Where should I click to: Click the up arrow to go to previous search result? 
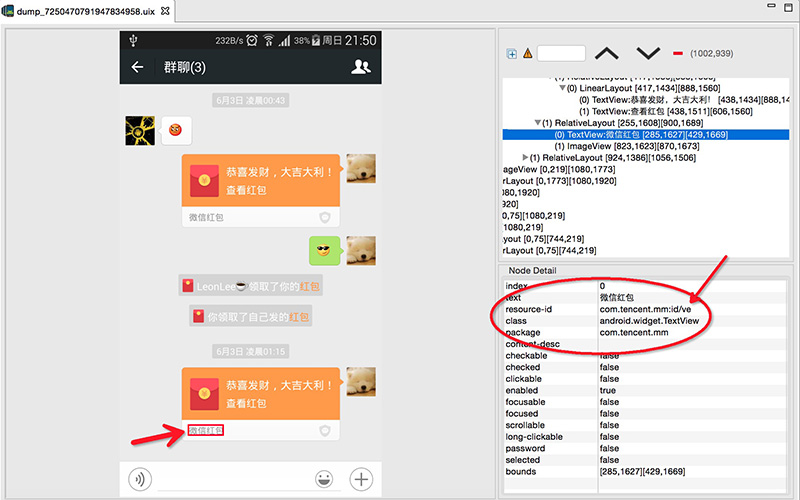(607, 53)
